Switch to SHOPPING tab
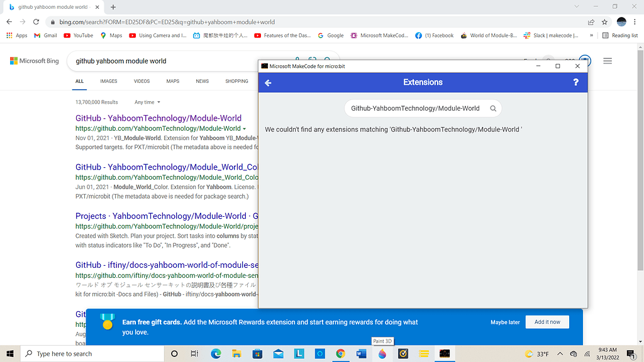This screenshot has width=644, height=362. point(236,81)
